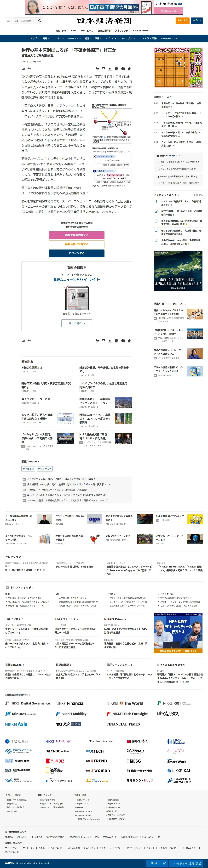Click the 無料会員に登録する button
The height and width of the screenshot is (868, 208).
[x=76, y=244]
